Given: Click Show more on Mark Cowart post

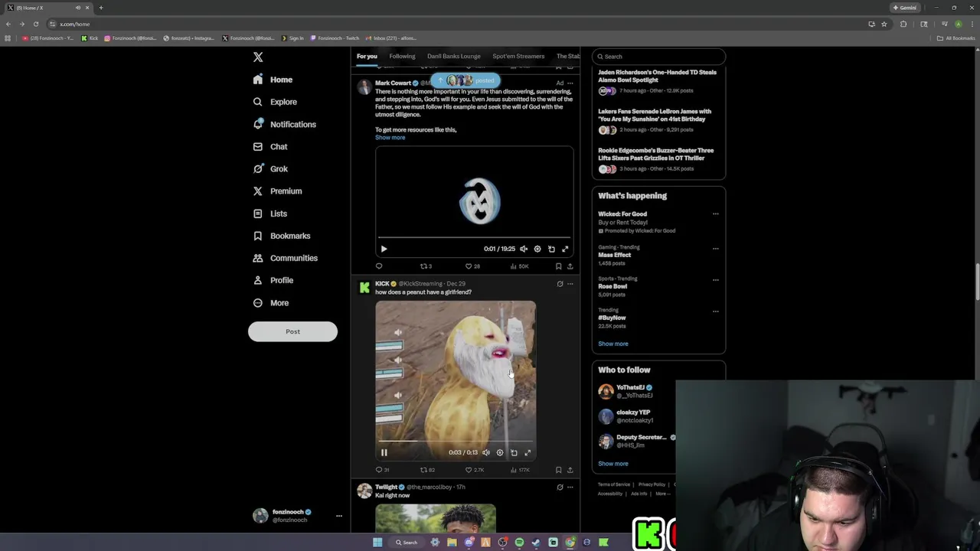Looking at the screenshot, I should click(x=390, y=137).
